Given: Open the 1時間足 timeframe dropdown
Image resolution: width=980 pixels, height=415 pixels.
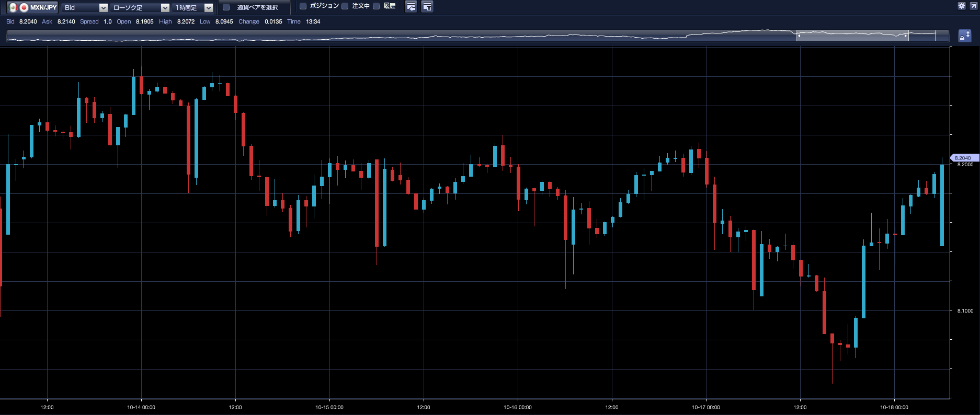Looking at the screenshot, I should pos(193,7).
